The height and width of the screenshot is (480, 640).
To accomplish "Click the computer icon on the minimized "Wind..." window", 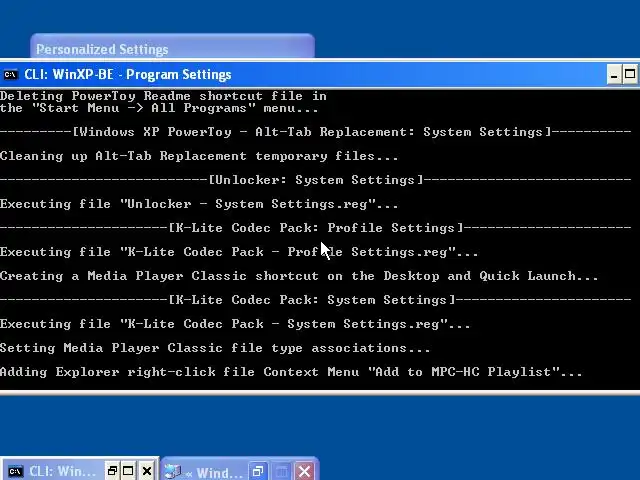I will (x=173, y=471).
